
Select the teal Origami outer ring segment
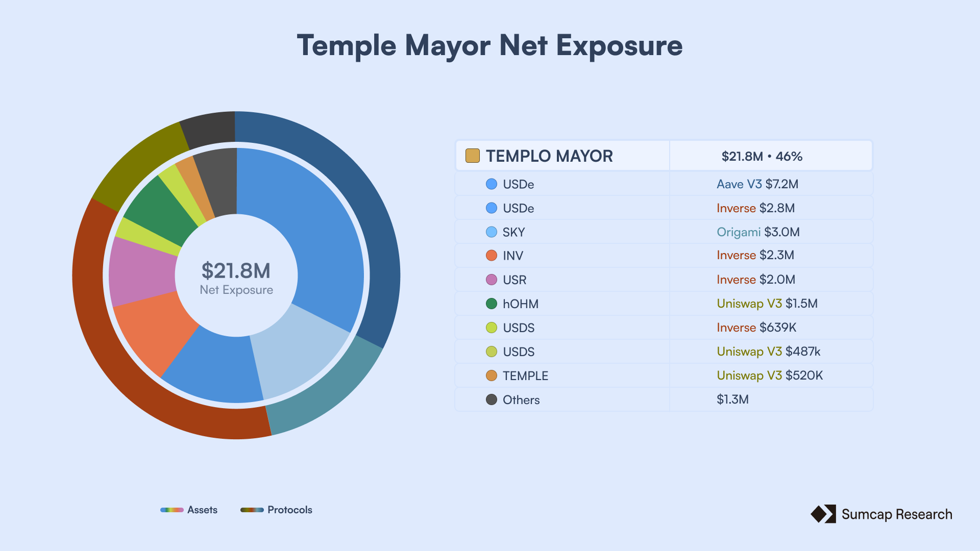[327, 393]
